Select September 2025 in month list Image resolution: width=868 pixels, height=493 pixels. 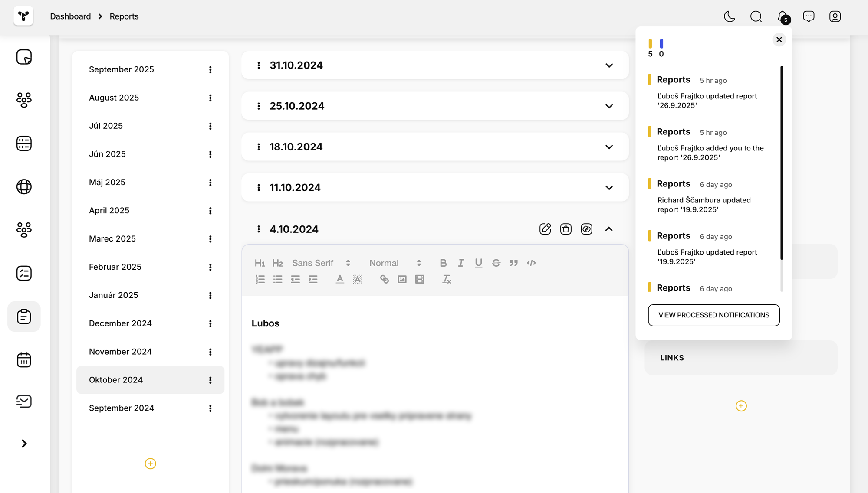pos(122,69)
